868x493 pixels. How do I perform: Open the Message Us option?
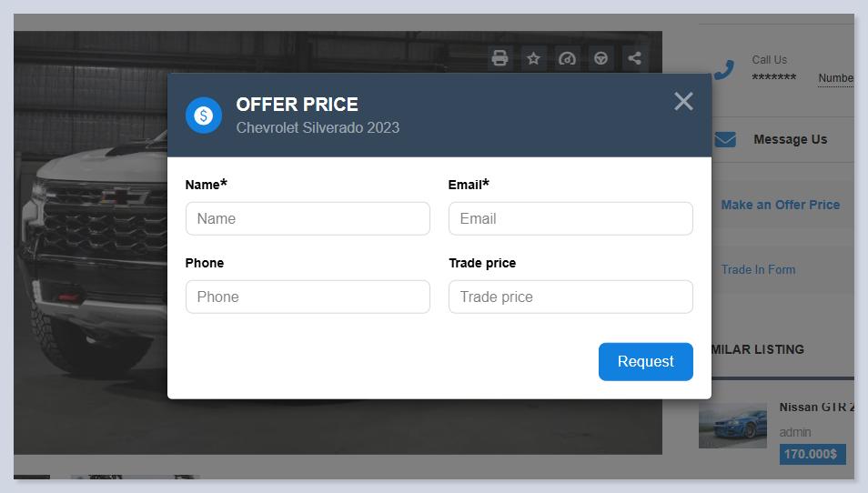(790, 139)
